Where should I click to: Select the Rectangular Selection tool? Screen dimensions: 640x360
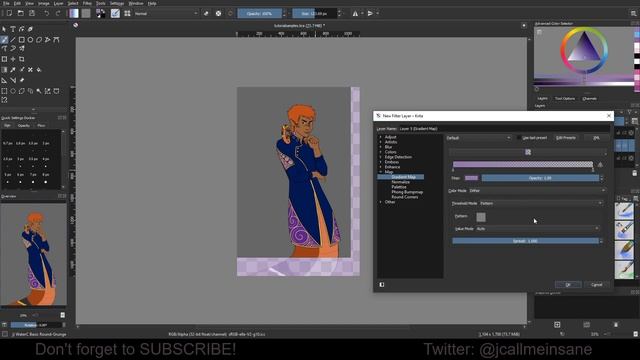click(x=4, y=91)
